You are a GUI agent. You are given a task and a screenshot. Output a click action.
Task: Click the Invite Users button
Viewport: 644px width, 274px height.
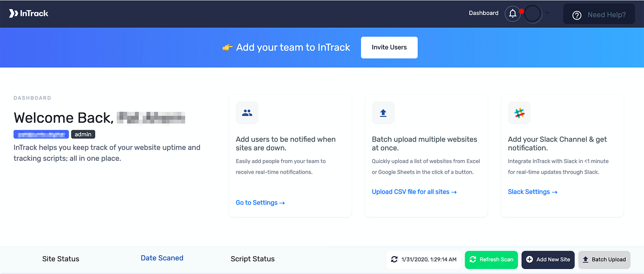point(389,47)
